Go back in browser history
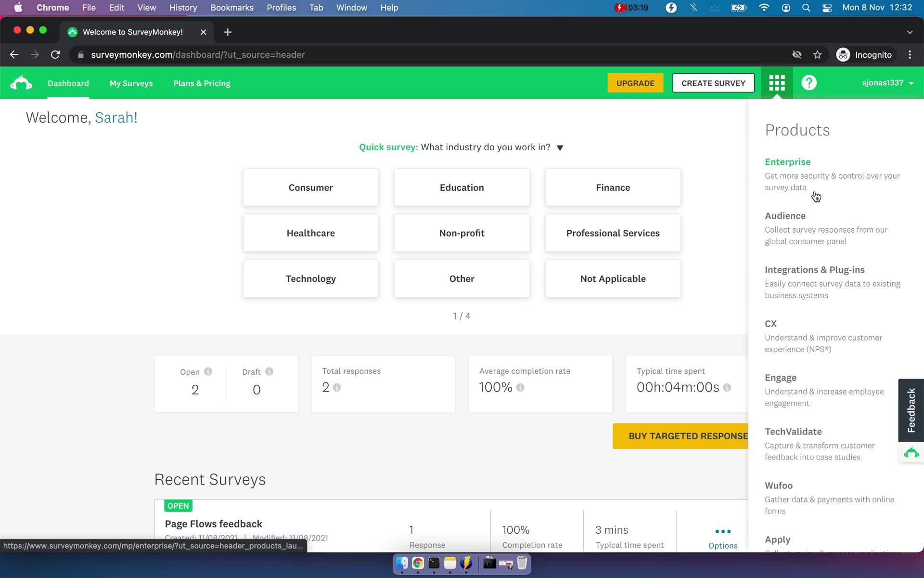This screenshot has height=578, width=924. pyautogui.click(x=14, y=55)
